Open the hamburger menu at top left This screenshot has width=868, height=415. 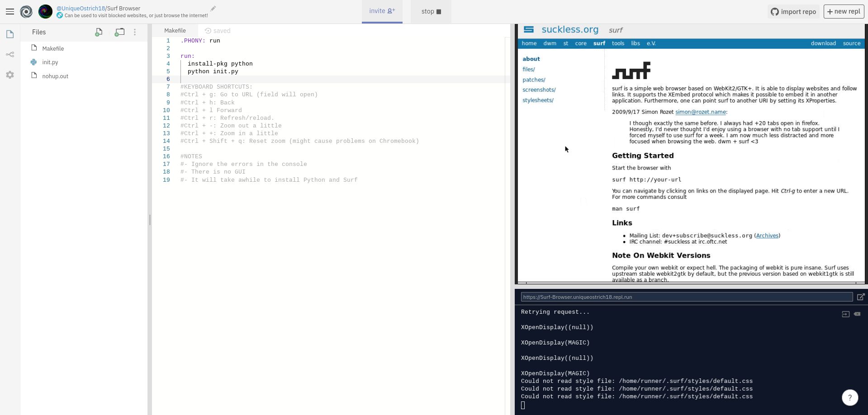[9, 11]
